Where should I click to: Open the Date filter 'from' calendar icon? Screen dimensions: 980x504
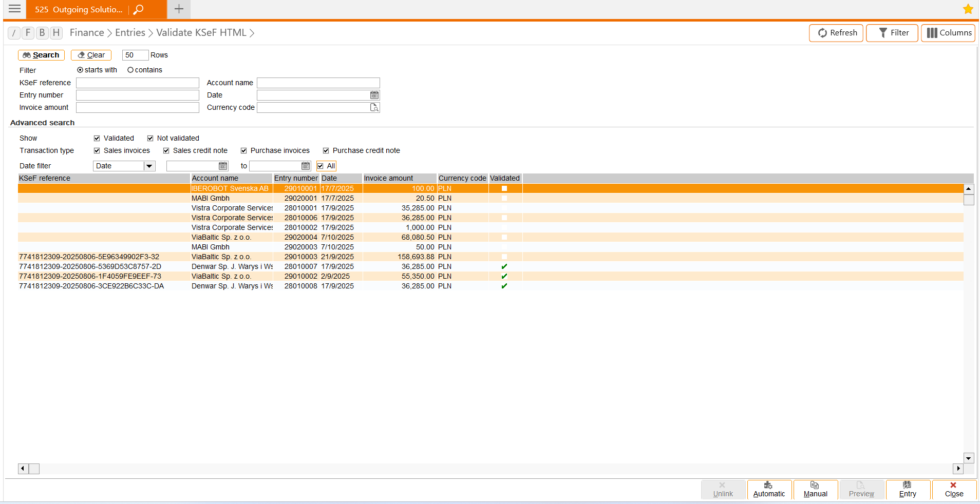click(223, 166)
